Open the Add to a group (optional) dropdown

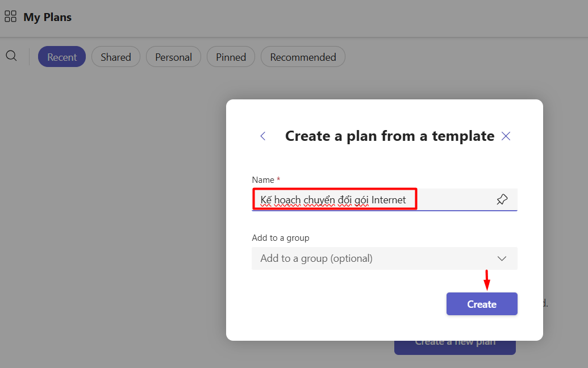coord(375,258)
